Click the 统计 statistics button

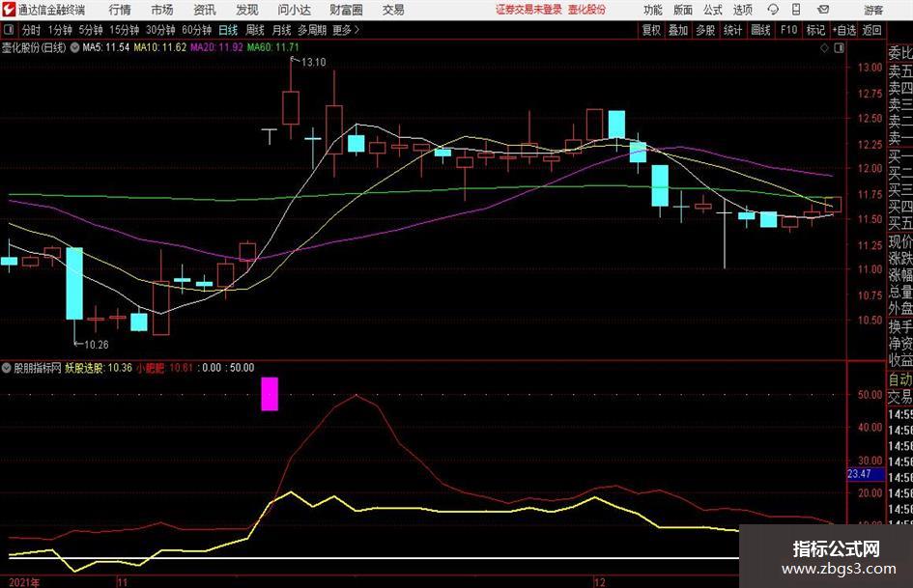pos(732,30)
